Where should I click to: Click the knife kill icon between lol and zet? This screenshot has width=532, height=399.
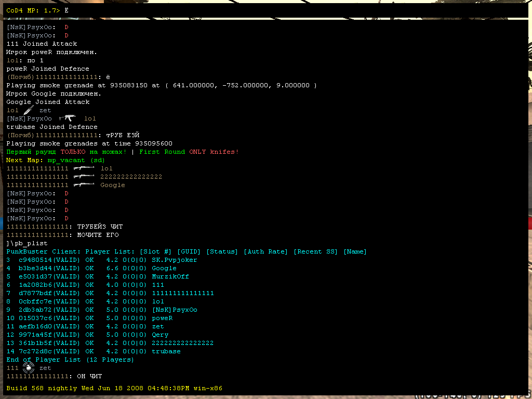(x=29, y=110)
